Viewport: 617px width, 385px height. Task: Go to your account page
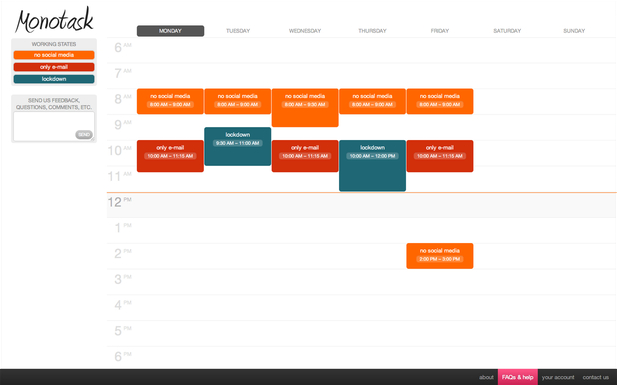pyautogui.click(x=558, y=377)
